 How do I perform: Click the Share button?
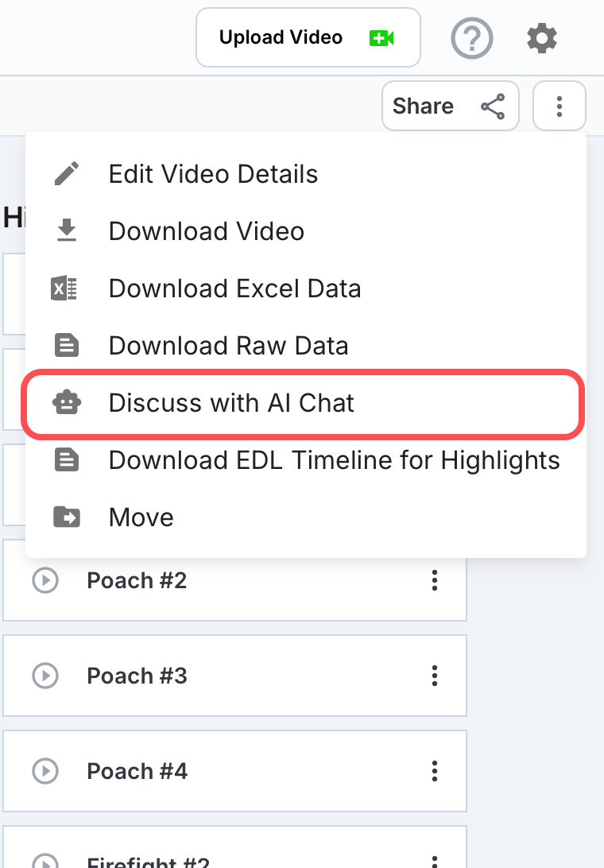pyautogui.click(x=450, y=107)
